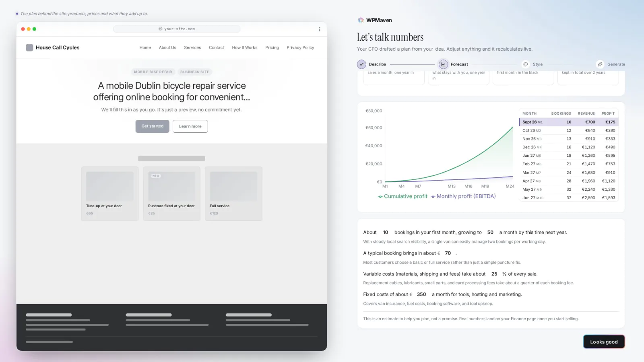Image resolution: width=644 pixels, height=362 pixels.
Task: Click the WPMaven logo icon
Action: tap(361, 20)
